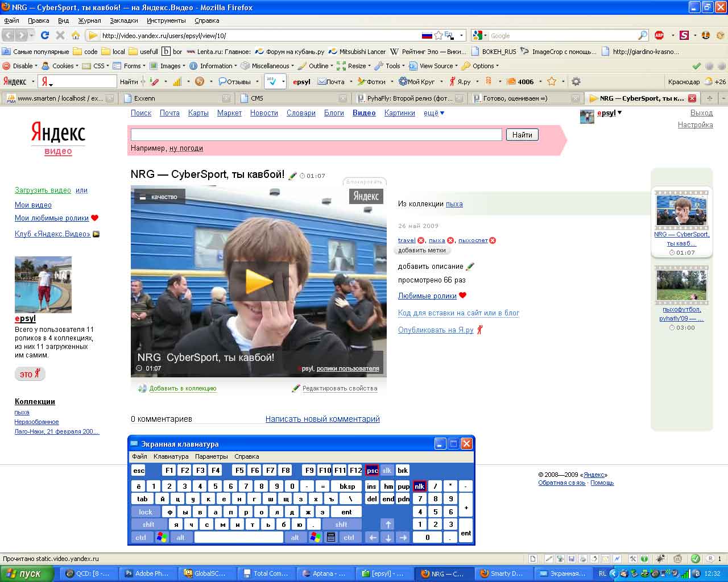Image resolution: width=728 pixels, height=582 pixels.
Task: Play the NRG CyberSport video
Action: pos(259,281)
